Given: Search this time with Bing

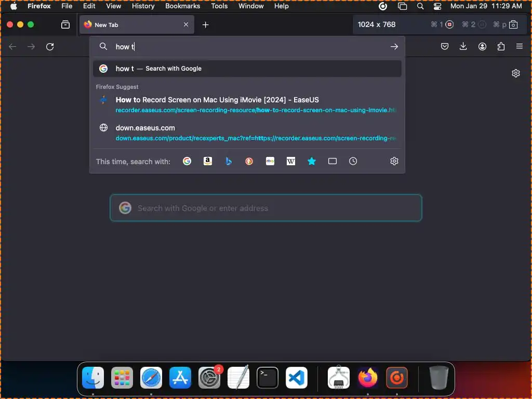Looking at the screenshot, I should [229, 161].
